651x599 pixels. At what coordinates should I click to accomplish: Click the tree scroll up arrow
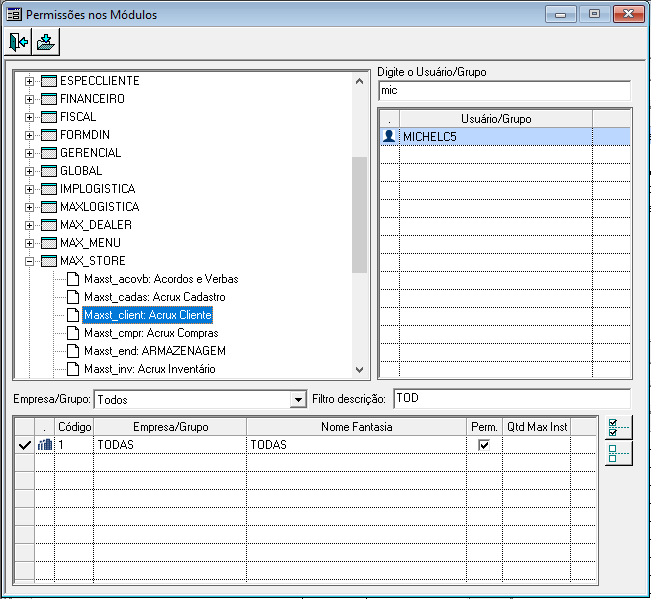tap(360, 81)
